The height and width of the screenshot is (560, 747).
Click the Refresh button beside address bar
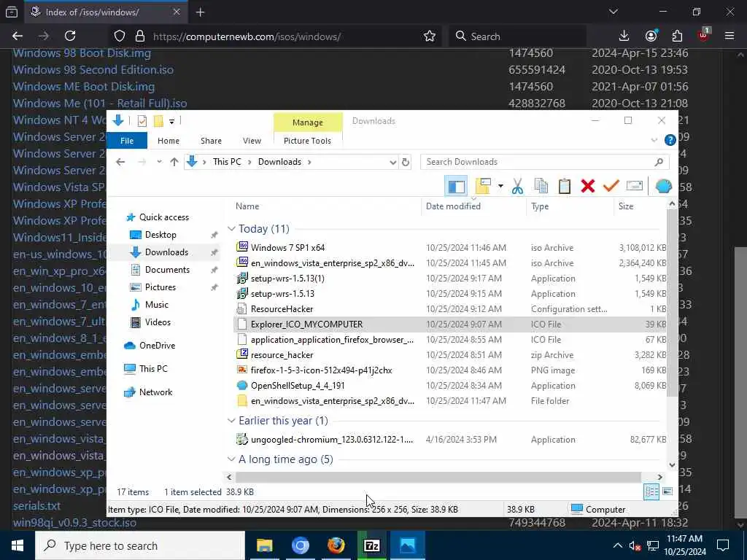(406, 162)
